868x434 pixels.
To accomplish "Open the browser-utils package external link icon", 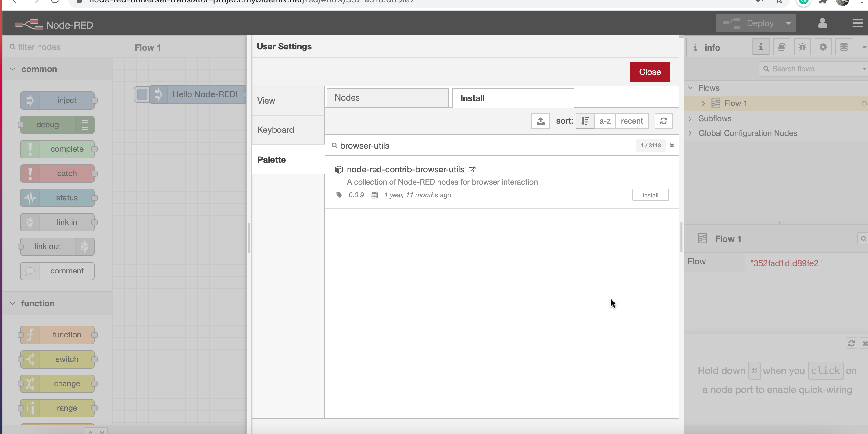I will (x=472, y=169).
